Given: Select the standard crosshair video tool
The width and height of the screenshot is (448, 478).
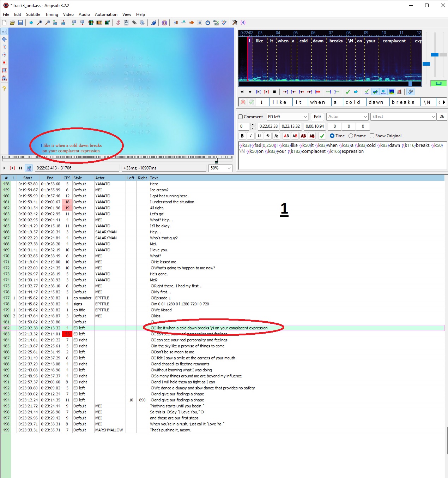Looking at the screenshot, I should coord(4,31).
